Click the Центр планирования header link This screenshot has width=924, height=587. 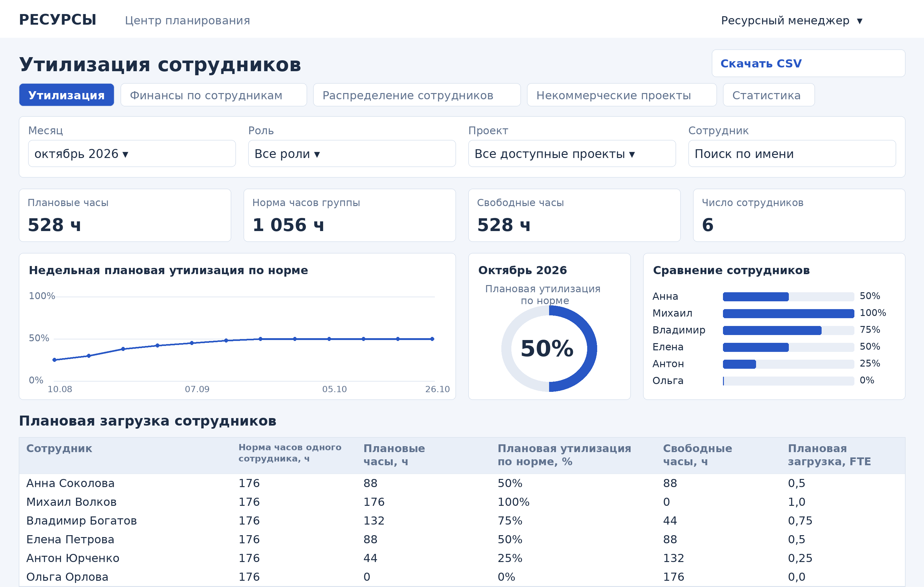coord(187,20)
